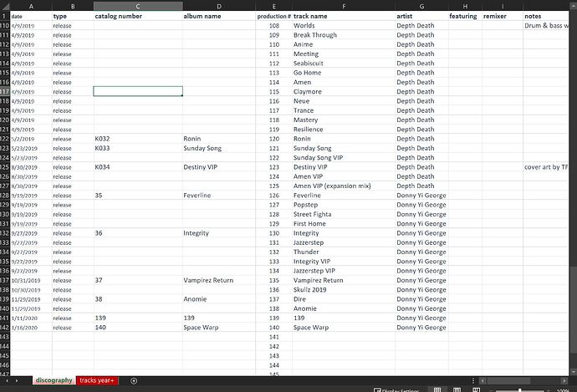Image resolution: width=577 pixels, height=392 pixels.
Task: Switch to Page Break Preview in the status bar
Action: point(476,389)
